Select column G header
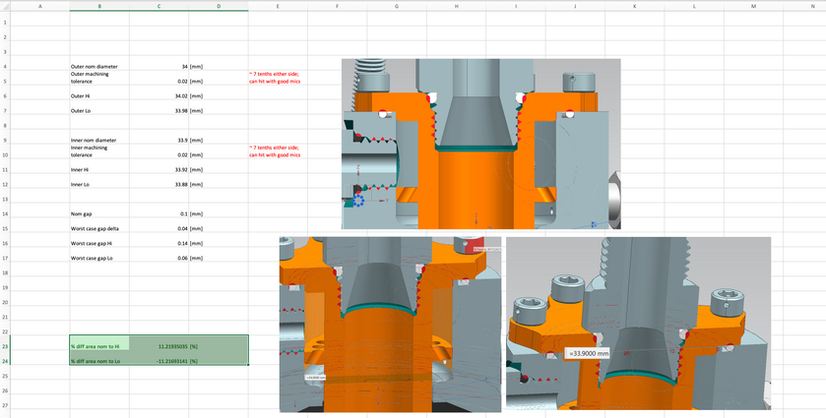 [x=397, y=6]
